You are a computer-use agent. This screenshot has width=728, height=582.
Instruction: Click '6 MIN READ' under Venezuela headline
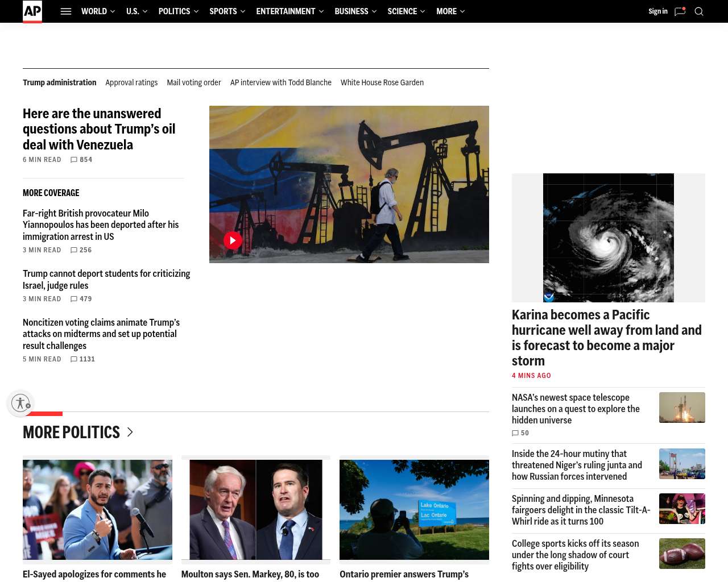point(42,160)
